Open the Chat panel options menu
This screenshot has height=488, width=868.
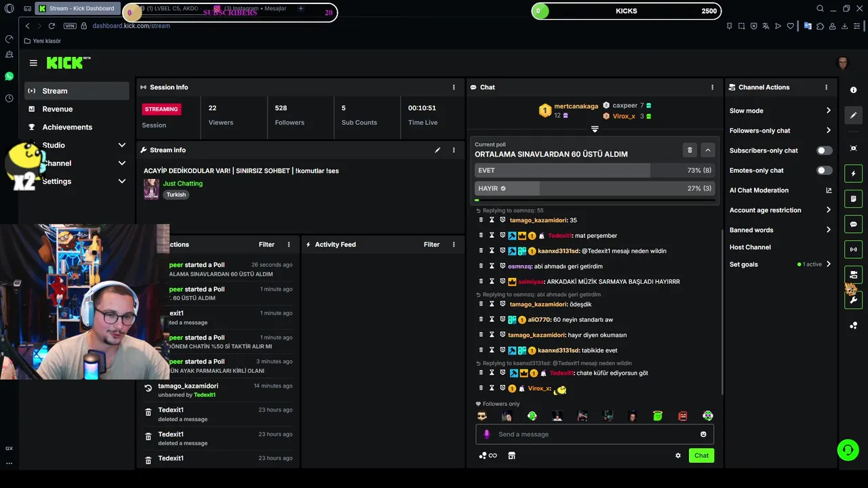[x=712, y=87]
